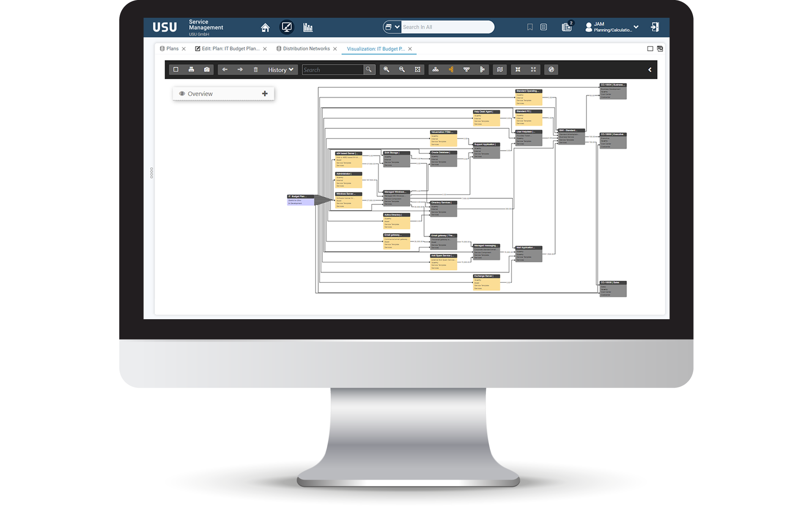Viewport: 812px width, 508px height.
Task: Click the add Overview panel button
Action: click(x=265, y=93)
